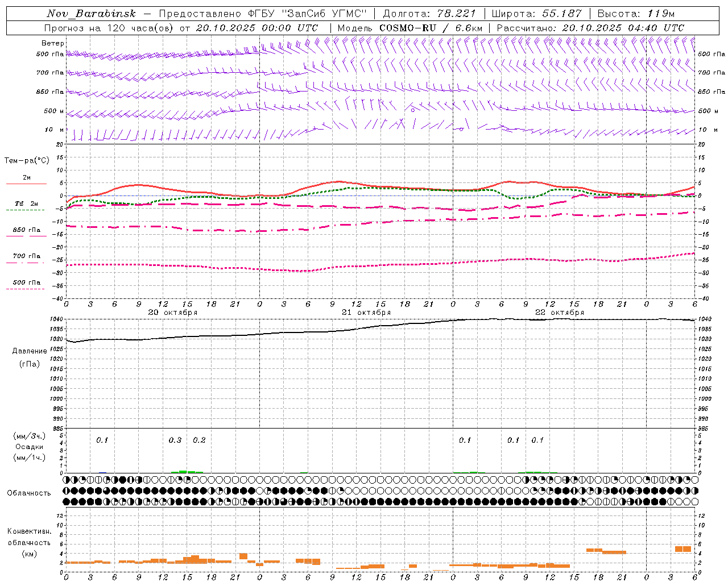Click the 20 октября date label

point(173,313)
